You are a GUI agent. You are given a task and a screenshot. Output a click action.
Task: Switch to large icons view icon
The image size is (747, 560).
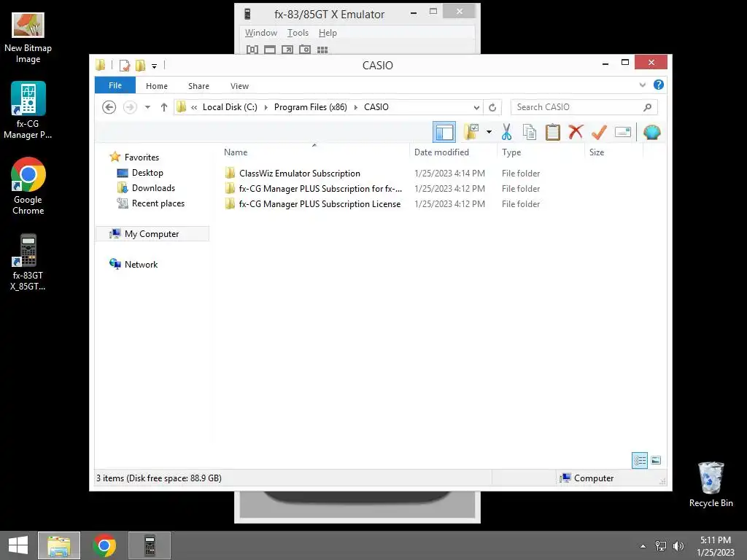pyautogui.click(x=656, y=460)
